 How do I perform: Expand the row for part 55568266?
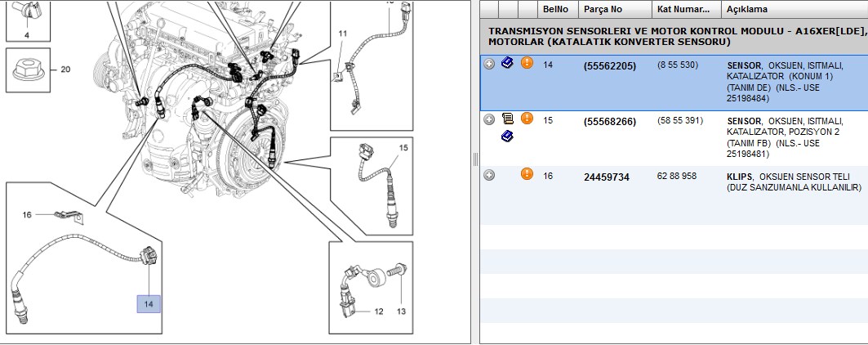[x=489, y=119]
